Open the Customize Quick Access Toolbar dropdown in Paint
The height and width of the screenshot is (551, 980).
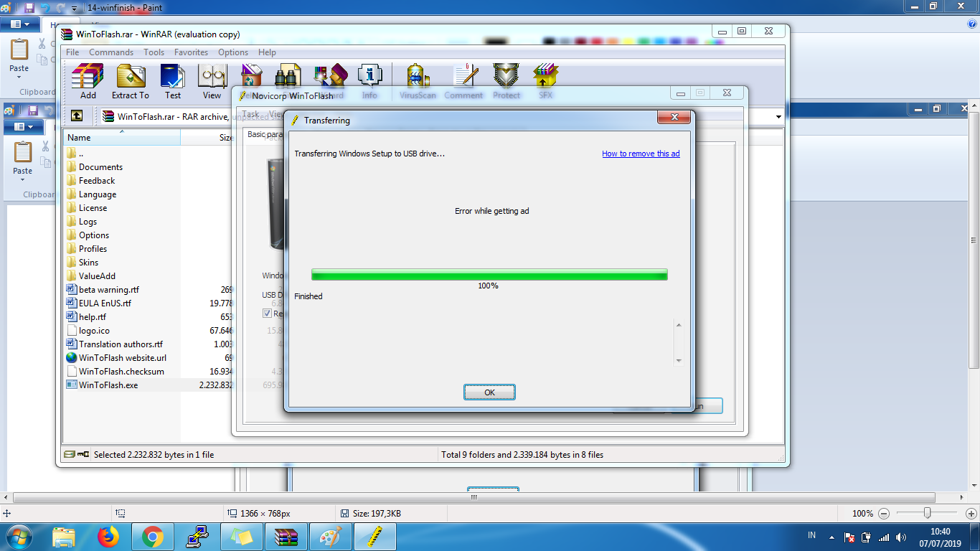click(74, 9)
